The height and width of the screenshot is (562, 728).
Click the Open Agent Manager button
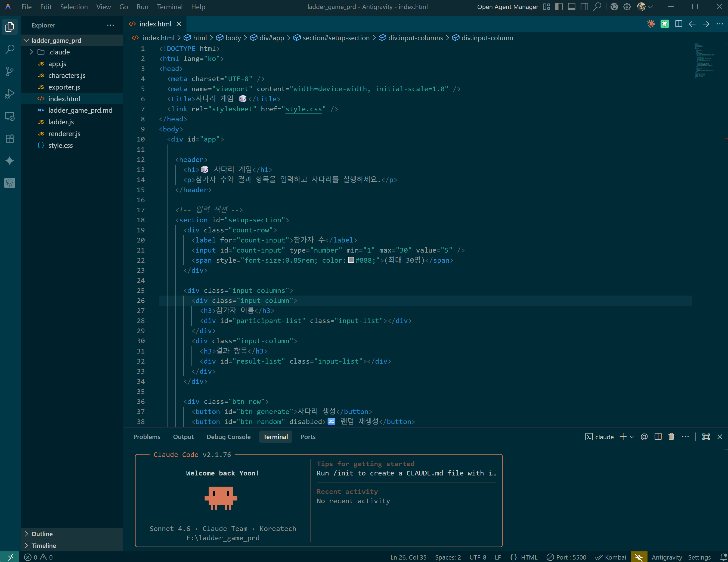(x=507, y=7)
